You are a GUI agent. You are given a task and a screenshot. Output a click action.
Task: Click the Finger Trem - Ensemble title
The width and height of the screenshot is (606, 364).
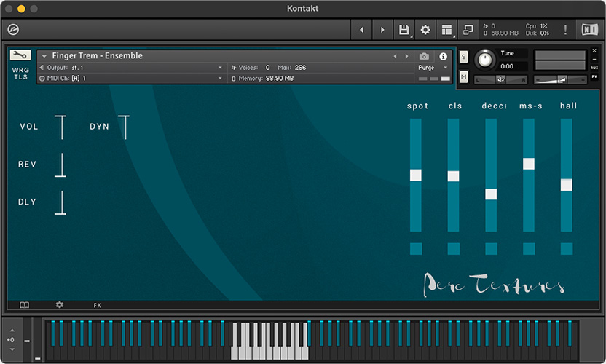pyautogui.click(x=98, y=55)
